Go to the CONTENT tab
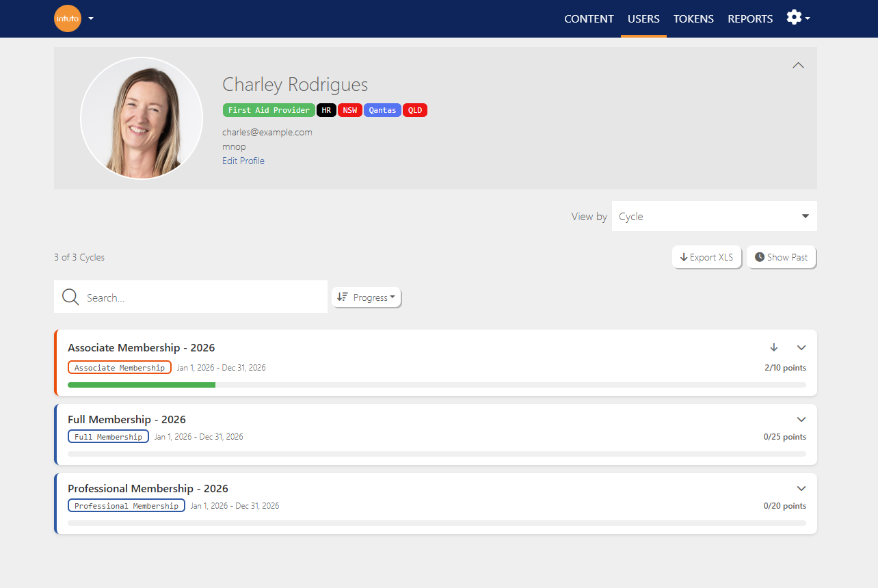This screenshot has width=878, height=588. click(x=589, y=19)
